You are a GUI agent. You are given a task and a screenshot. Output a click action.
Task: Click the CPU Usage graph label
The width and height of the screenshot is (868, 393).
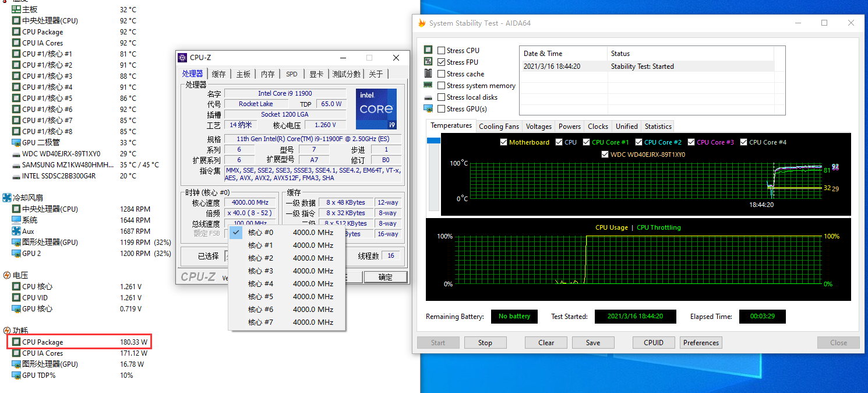coord(612,227)
